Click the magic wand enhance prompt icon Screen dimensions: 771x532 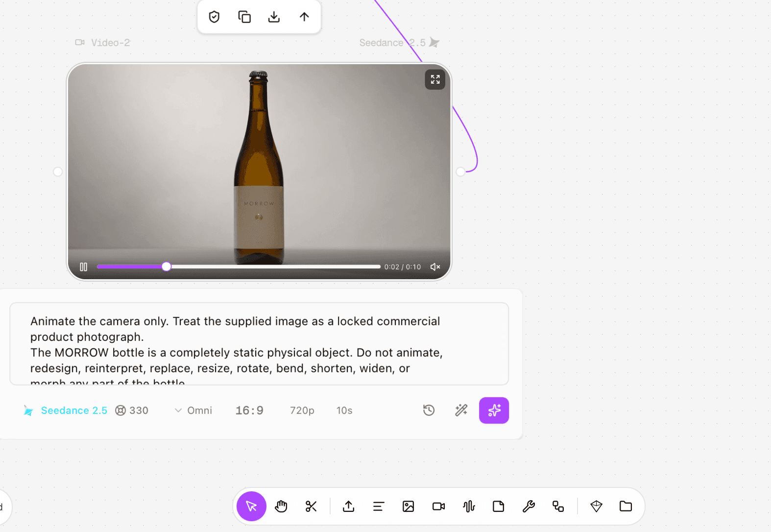tap(461, 411)
